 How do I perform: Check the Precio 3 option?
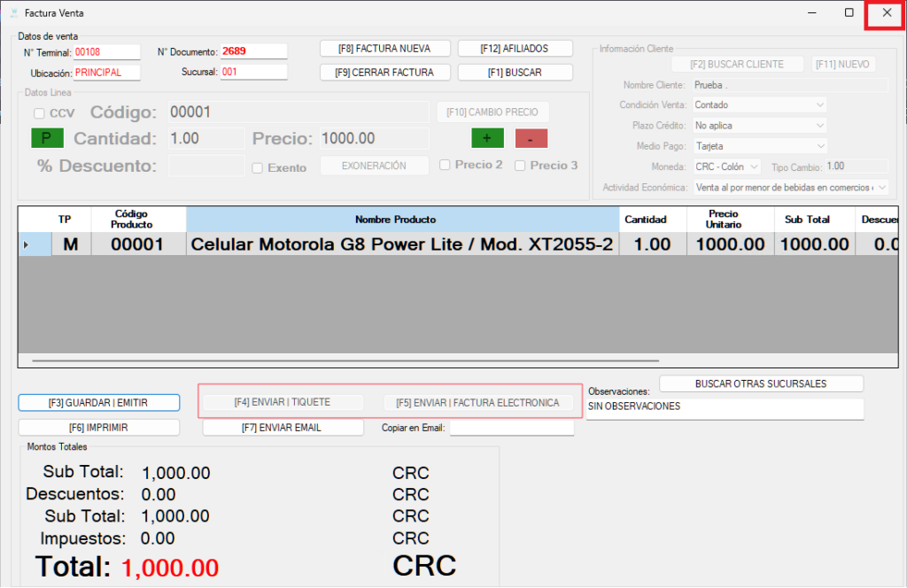521,165
